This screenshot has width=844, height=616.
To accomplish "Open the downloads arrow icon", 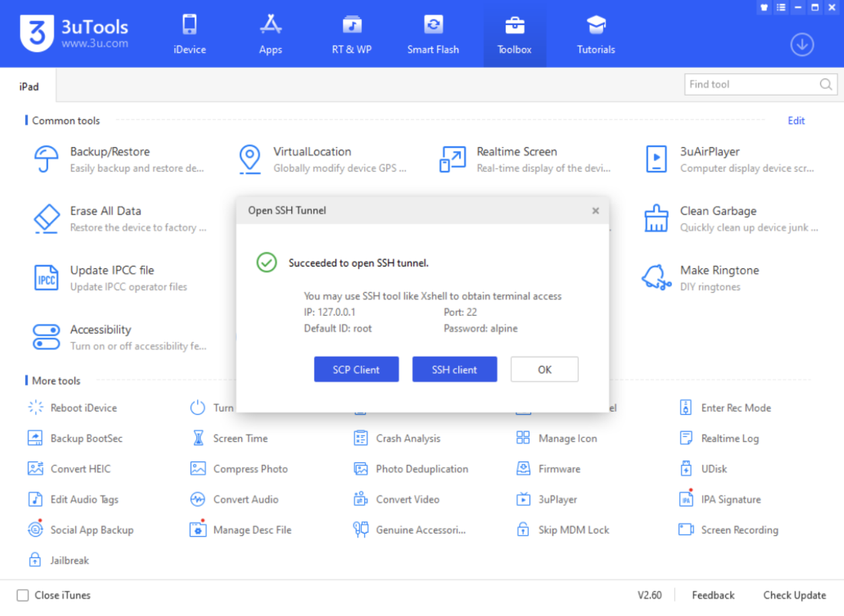I will point(802,44).
